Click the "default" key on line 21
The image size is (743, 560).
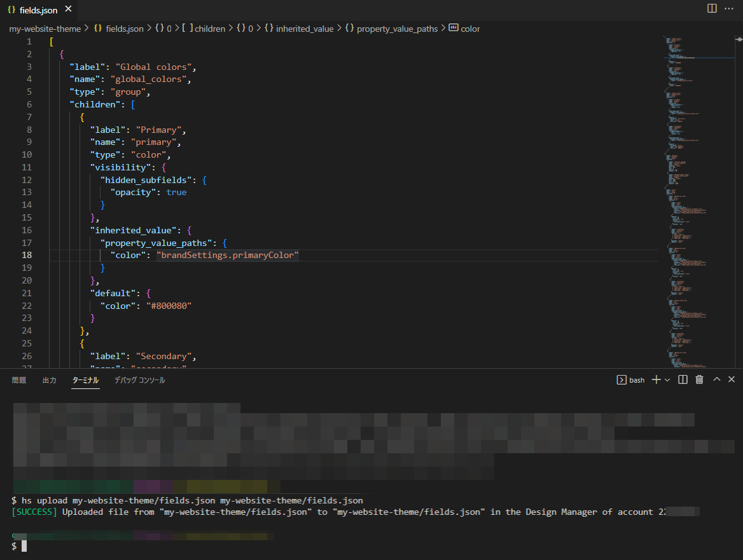pyautogui.click(x=113, y=293)
